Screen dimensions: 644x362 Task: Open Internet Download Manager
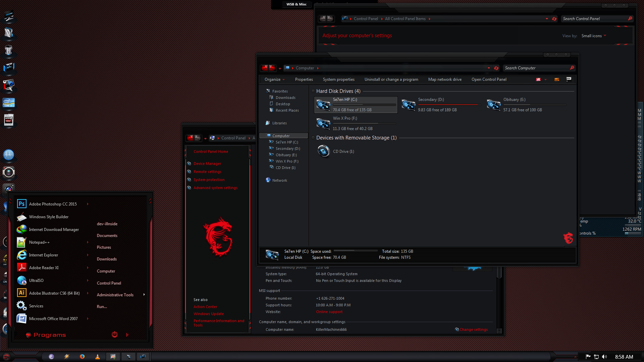[x=54, y=229]
